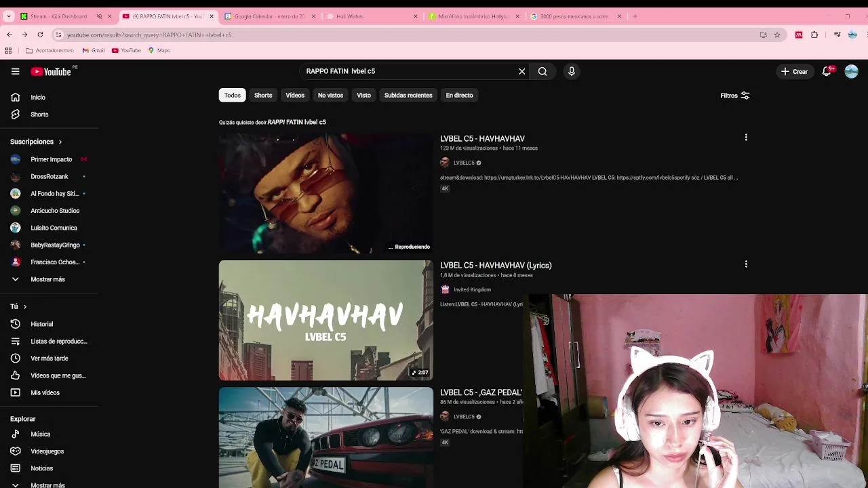Click the HAVHAVHAV lyrics video thumbnail

point(325,320)
